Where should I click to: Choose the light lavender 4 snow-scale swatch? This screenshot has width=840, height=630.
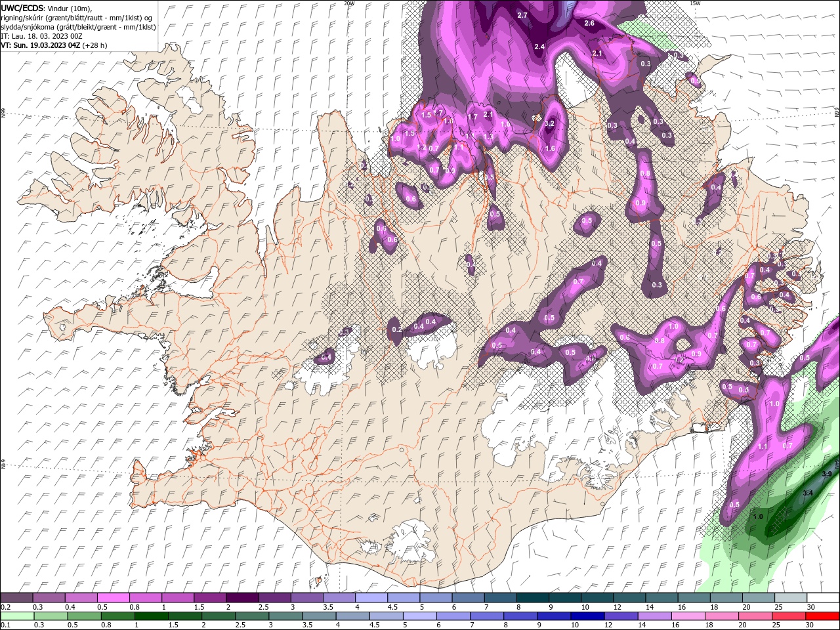(371, 598)
